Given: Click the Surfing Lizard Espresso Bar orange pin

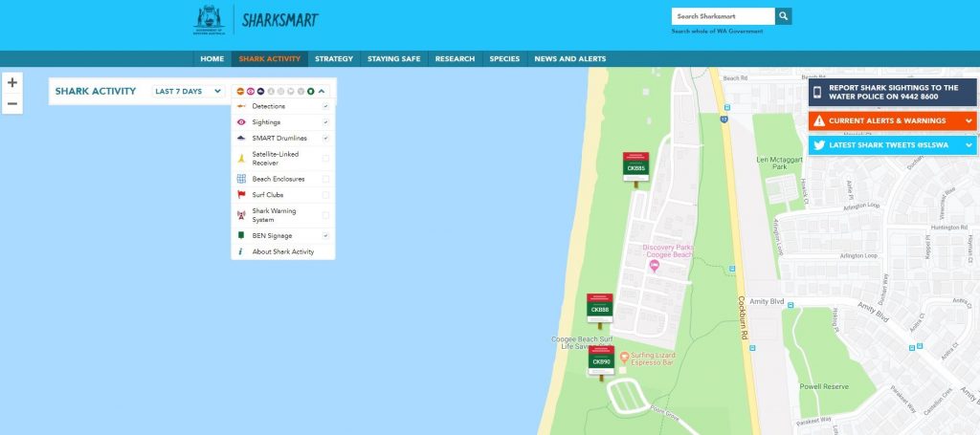Looking at the screenshot, I should click(x=624, y=358).
